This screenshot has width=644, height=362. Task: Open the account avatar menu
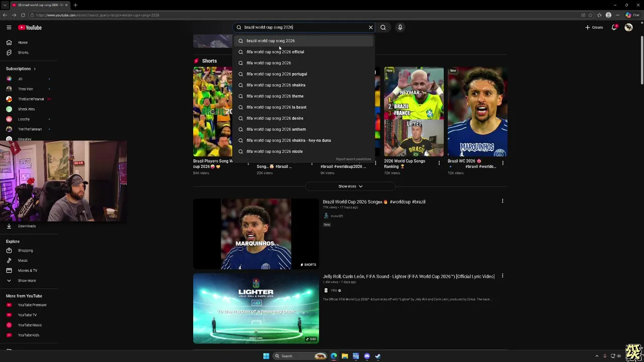[628, 28]
